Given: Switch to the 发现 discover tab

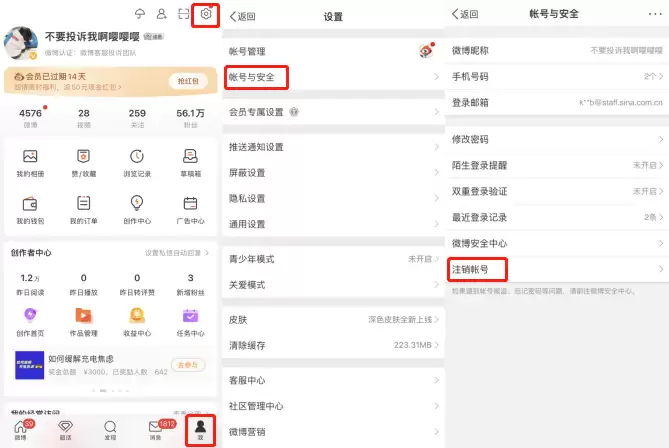Looking at the screenshot, I should 110,430.
